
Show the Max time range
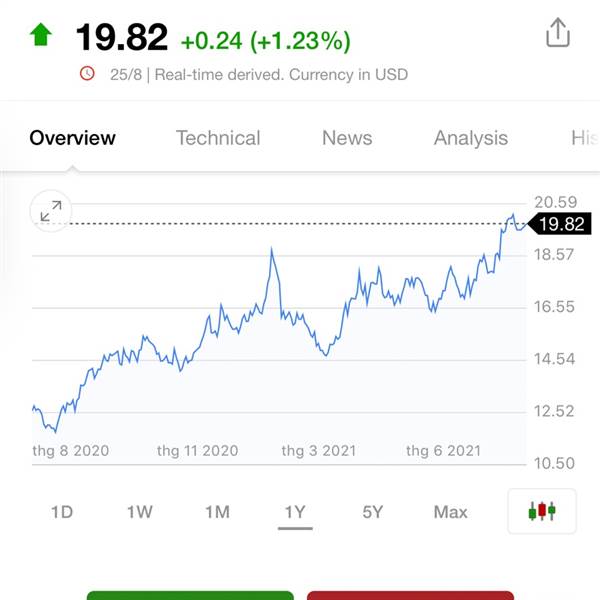click(450, 512)
